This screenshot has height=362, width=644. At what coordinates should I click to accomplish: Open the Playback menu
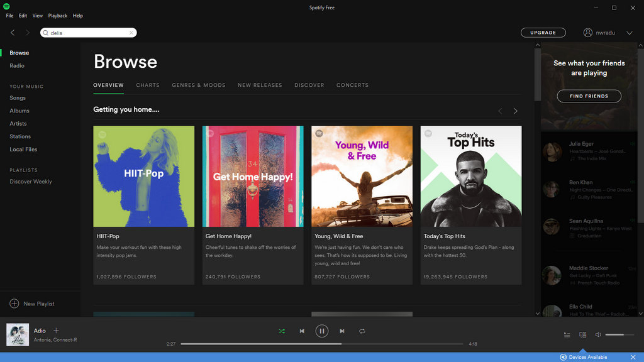click(x=57, y=16)
